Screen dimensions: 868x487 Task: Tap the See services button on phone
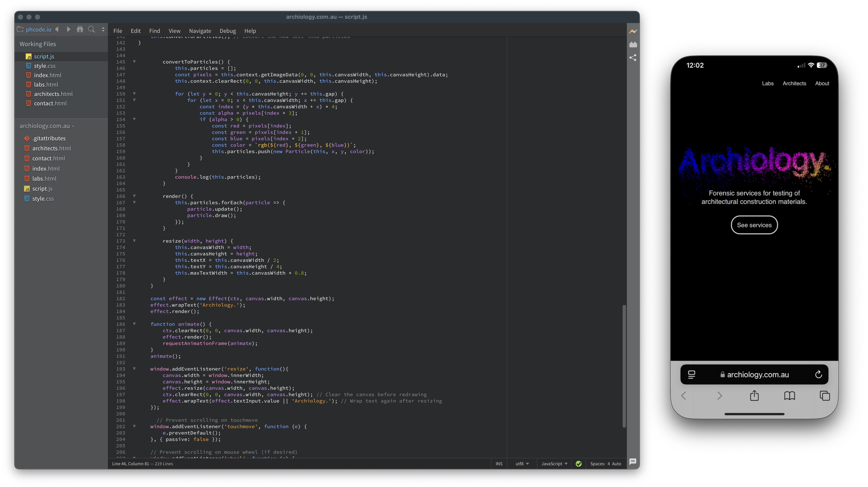click(x=754, y=225)
